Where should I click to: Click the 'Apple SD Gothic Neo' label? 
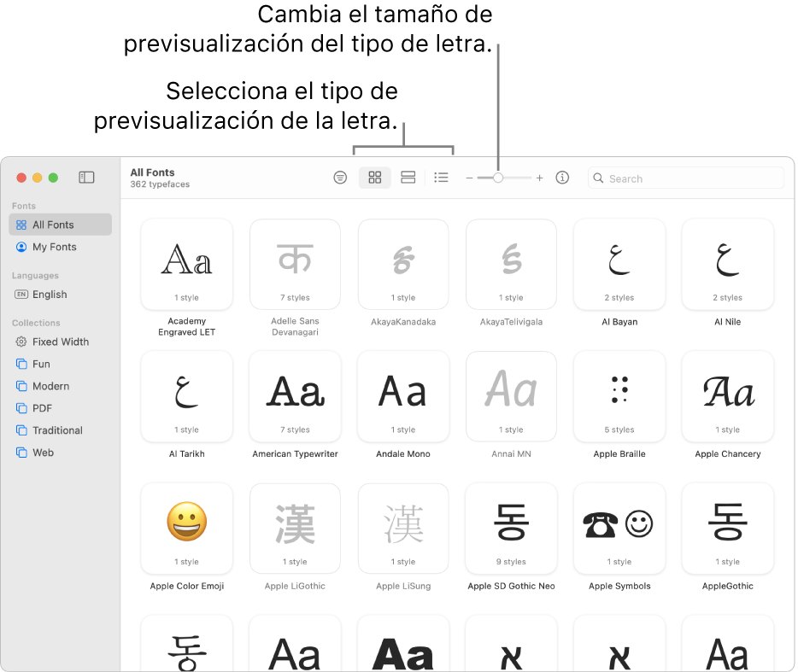coord(511,586)
